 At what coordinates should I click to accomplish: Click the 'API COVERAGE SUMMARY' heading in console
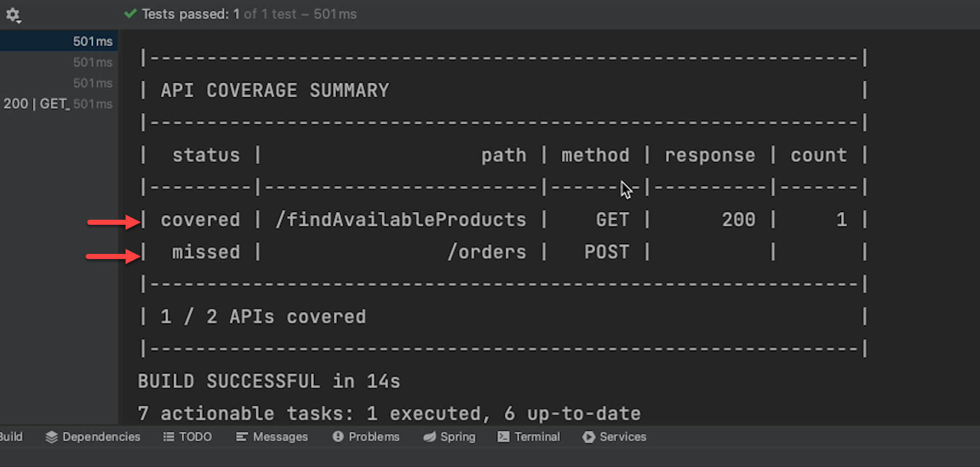pos(275,90)
